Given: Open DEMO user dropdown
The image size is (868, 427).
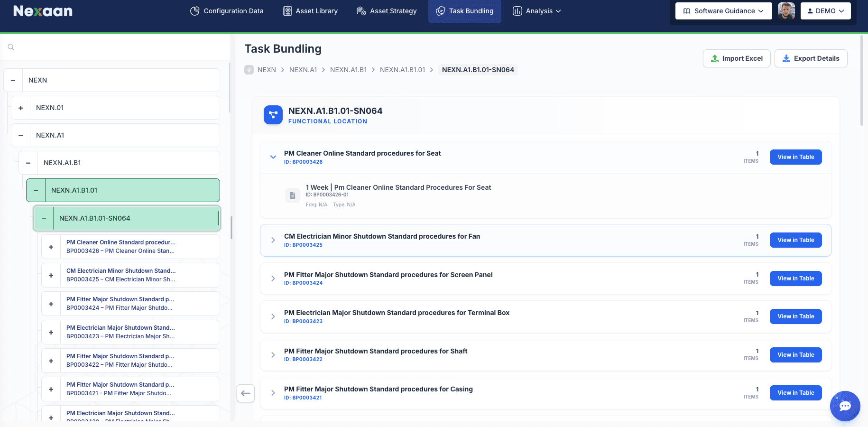Looking at the screenshot, I should tap(826, 11).
